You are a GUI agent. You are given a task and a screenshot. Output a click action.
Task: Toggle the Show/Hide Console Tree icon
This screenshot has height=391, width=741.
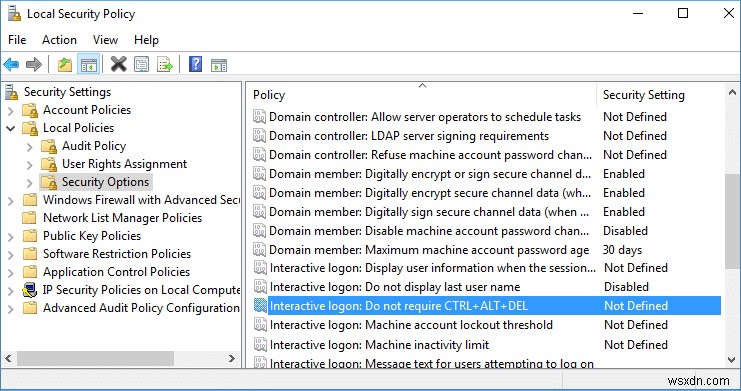(88, 64)
